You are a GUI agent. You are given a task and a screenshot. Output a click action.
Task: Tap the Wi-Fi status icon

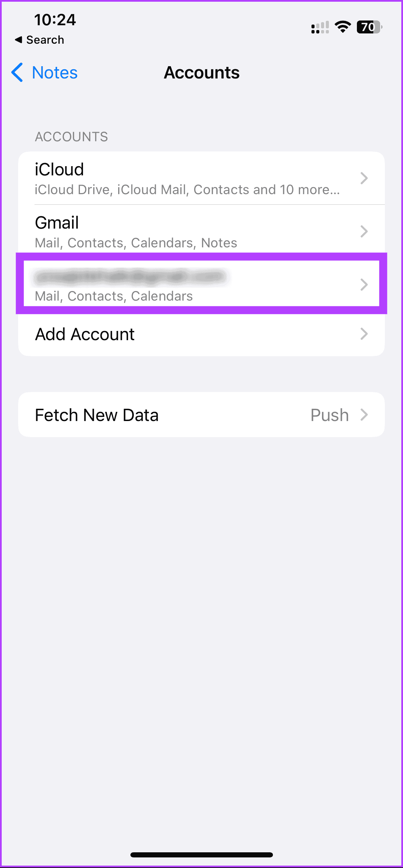[x=343, y=26]
